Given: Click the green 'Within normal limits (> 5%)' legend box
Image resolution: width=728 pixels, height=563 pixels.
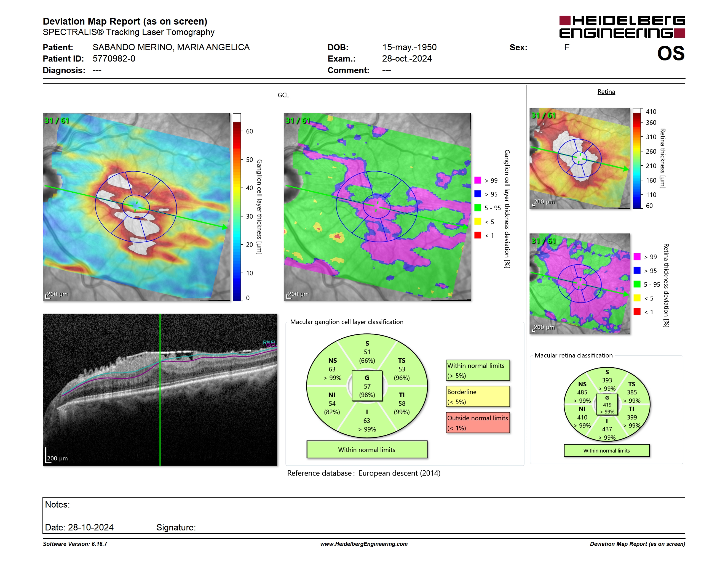Looking at the screenshot, I should 478,370.
